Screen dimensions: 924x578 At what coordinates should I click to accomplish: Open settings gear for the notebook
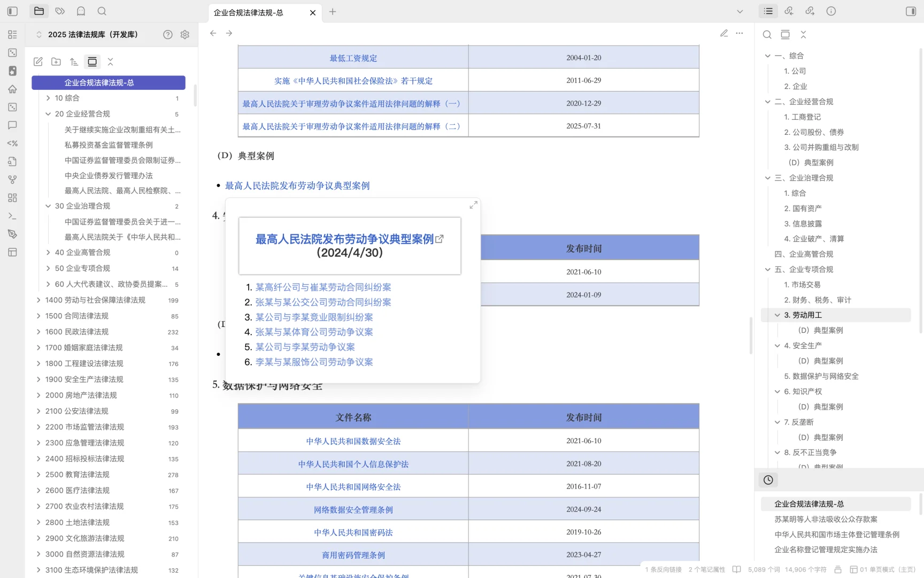tap(185, 34)
